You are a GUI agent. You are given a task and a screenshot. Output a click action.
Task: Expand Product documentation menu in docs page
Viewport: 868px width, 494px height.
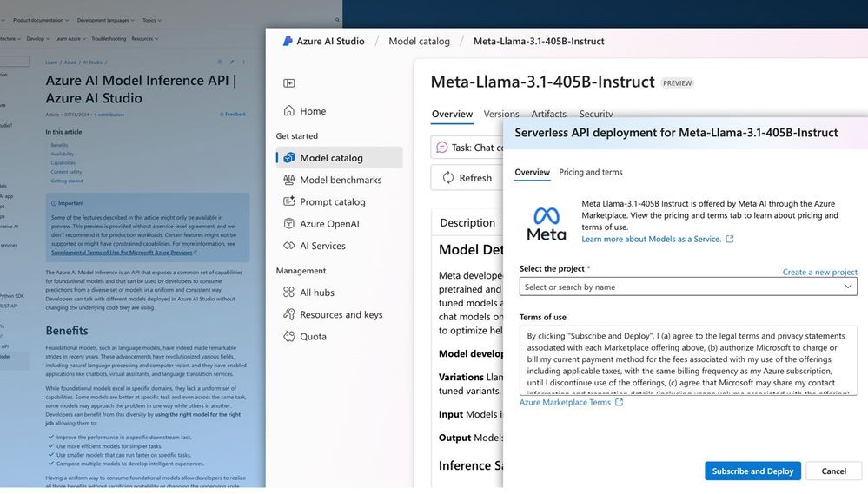pos(41,21)
